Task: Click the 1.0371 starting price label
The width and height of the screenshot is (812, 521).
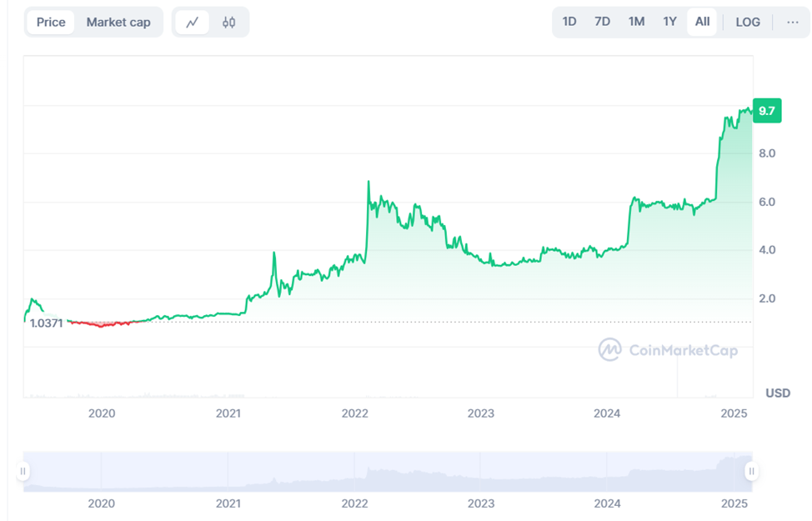Action: (46, 323)
